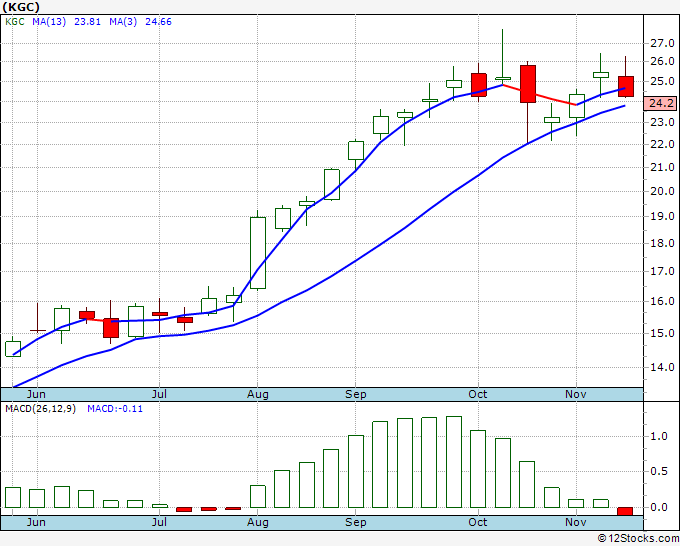Click the Sep label on price chart axis
The image size is (680, 546).
pos(356,394)
